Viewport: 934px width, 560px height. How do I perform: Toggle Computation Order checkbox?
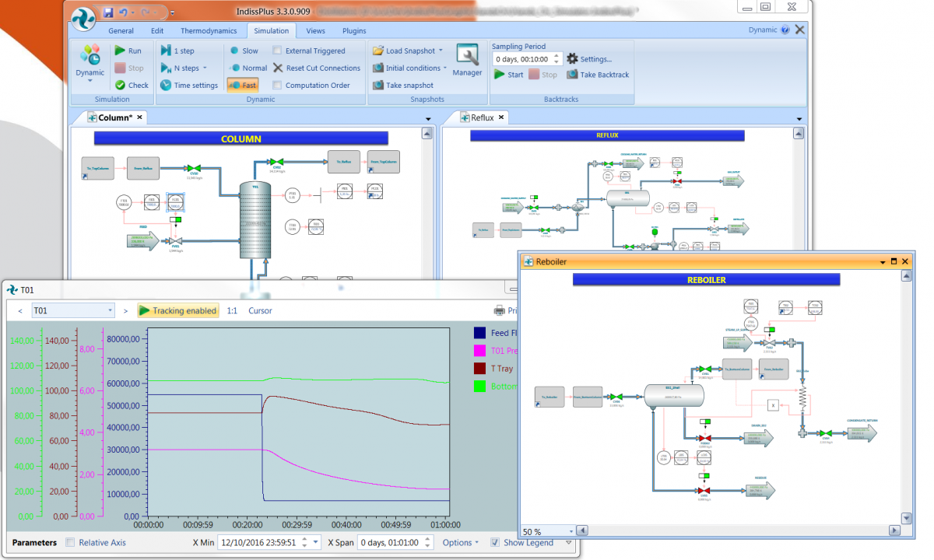point(278,86)
